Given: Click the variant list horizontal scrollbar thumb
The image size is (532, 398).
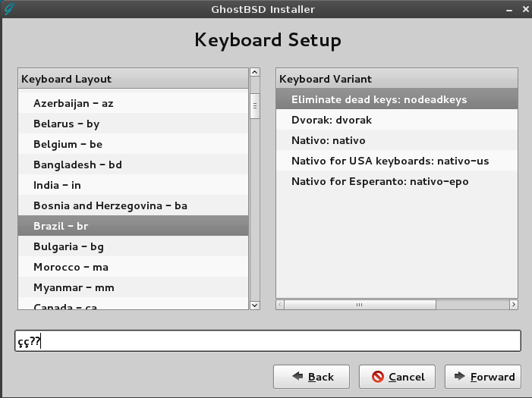Looking at the screenshot, I should click(360, 305).
